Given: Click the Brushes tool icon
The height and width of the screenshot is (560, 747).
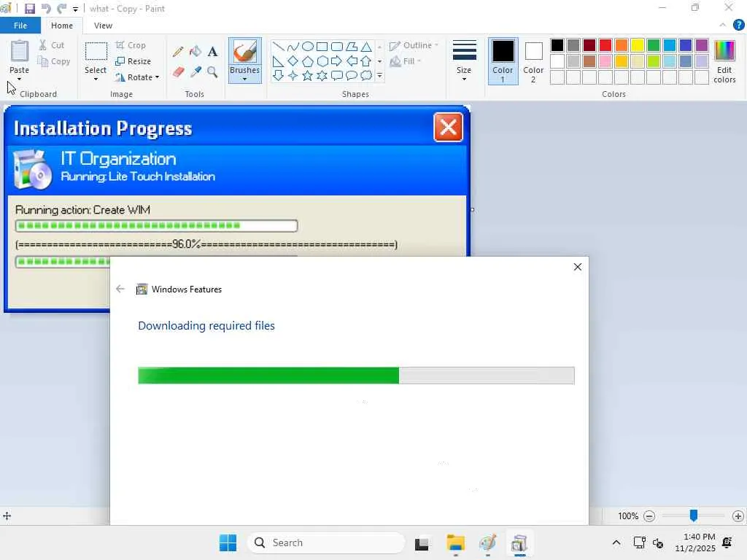Looking at the screenshot, I should click(x=245, y=52).
